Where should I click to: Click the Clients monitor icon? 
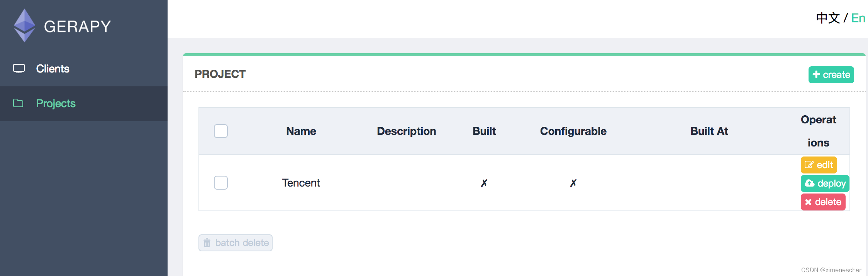pyautogui.click(x=19, y=69)
